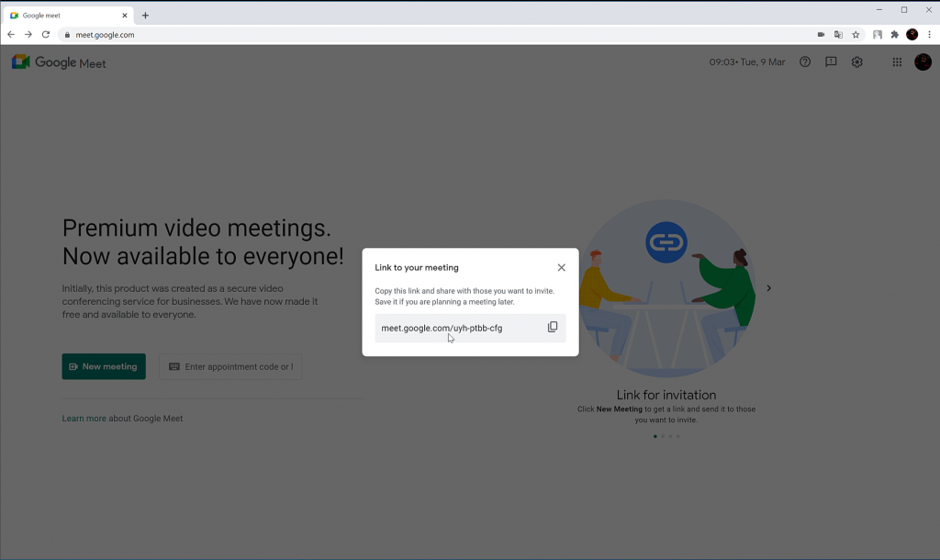Screen dimensions: 940x560
Task: Open the Learn more link
Action: (x=84, y=419)
